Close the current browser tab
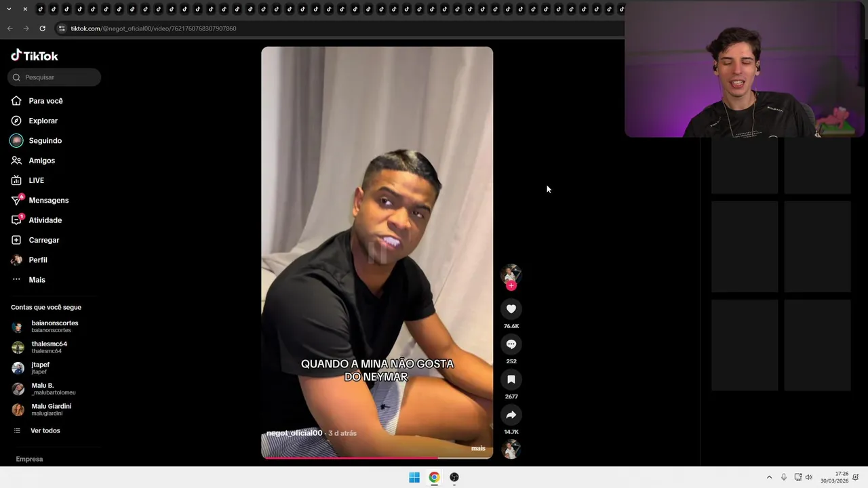The image size is (868, 488). point(25,9)
